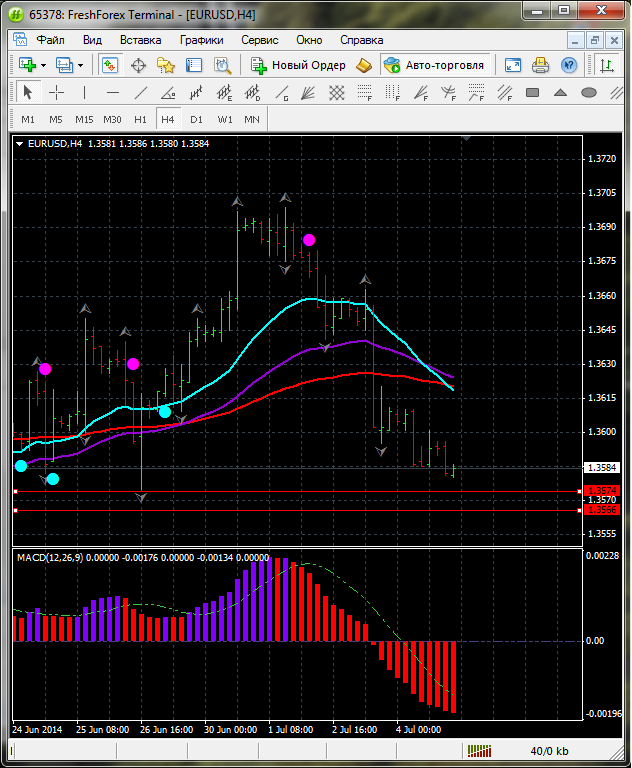
Task: Expand the profiles dropdown arrow
Action: (81, 65)
